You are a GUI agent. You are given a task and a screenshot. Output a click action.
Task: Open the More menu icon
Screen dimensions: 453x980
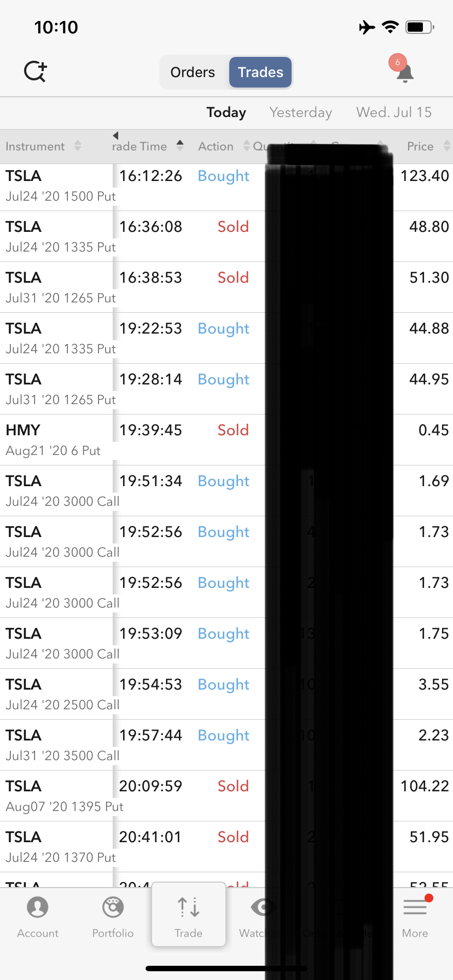tap(415, 908)
